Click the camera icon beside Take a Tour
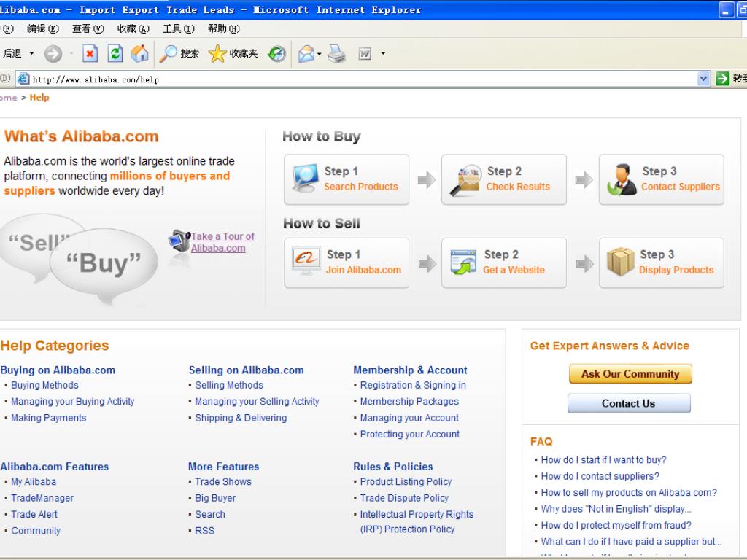This screenshot has width=747, height=560. tap(179, 241)
